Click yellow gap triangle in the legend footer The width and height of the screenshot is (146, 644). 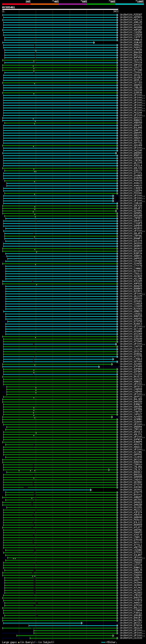19,642
